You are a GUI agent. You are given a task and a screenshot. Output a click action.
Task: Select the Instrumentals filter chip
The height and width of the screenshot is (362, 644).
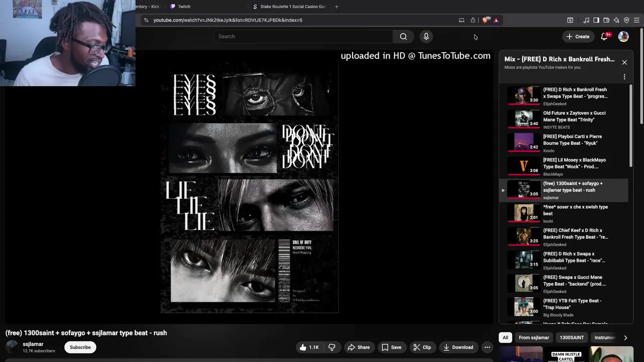coord(605,337)
